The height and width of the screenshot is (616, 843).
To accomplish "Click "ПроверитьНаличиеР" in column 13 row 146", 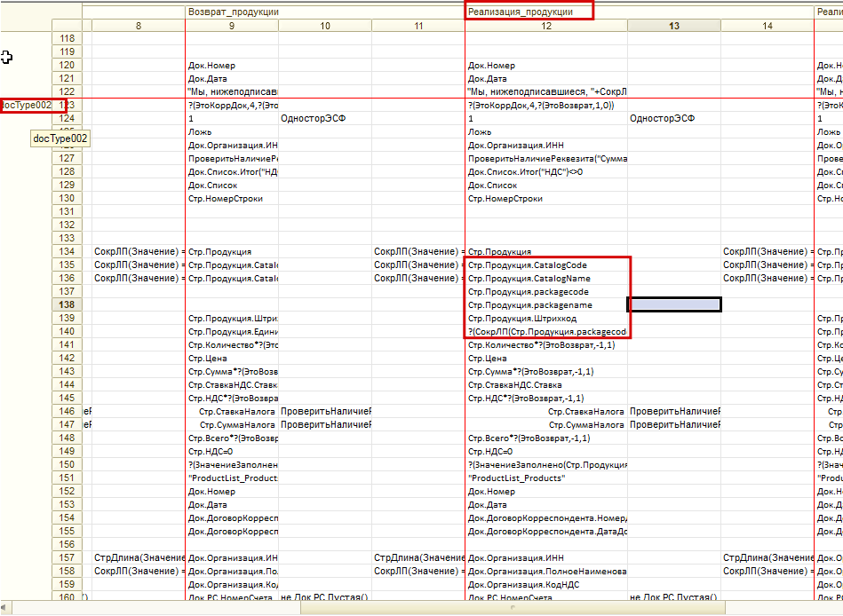I will click(674, 411).
